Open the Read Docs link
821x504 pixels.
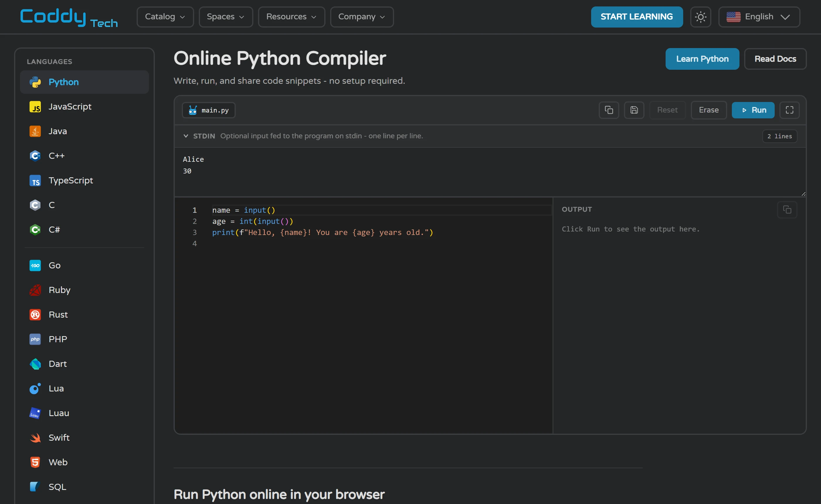point(775,59)
